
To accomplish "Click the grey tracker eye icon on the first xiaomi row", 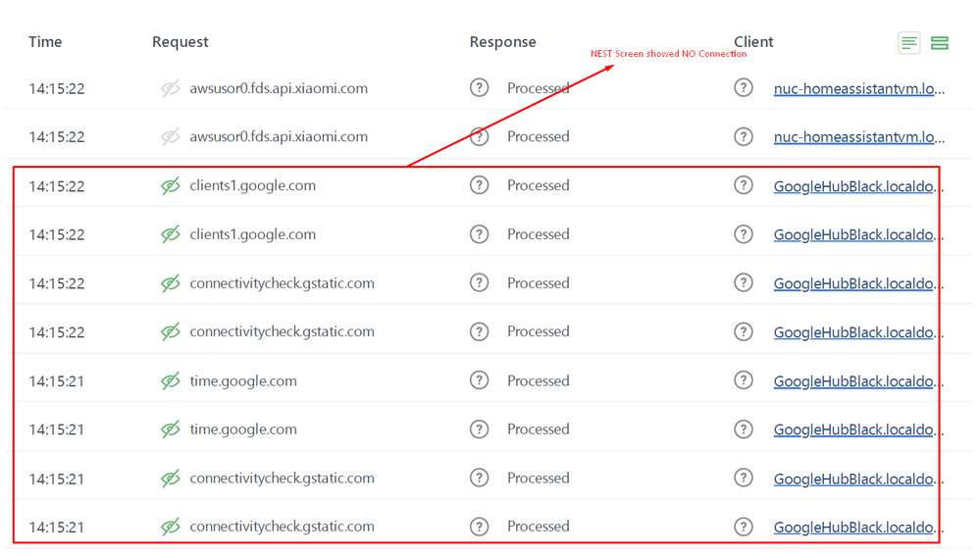I will (171, 88).
